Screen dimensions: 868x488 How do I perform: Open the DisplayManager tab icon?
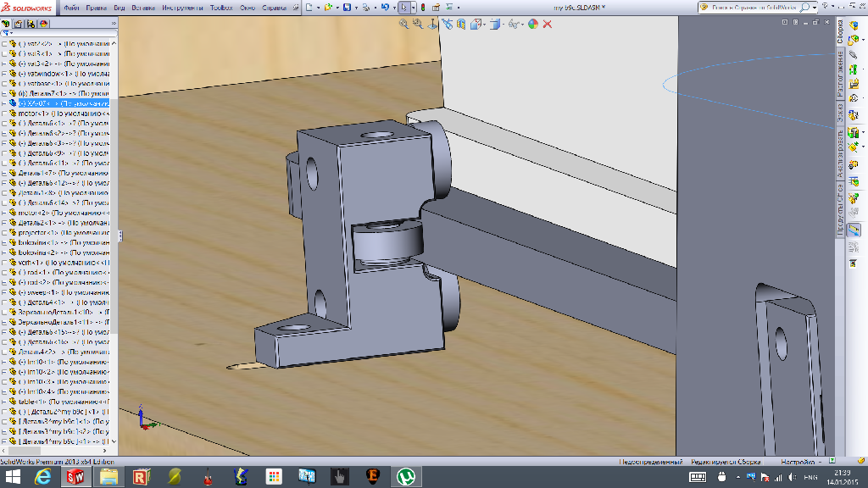pyautogui.click(x=43, y=24)
